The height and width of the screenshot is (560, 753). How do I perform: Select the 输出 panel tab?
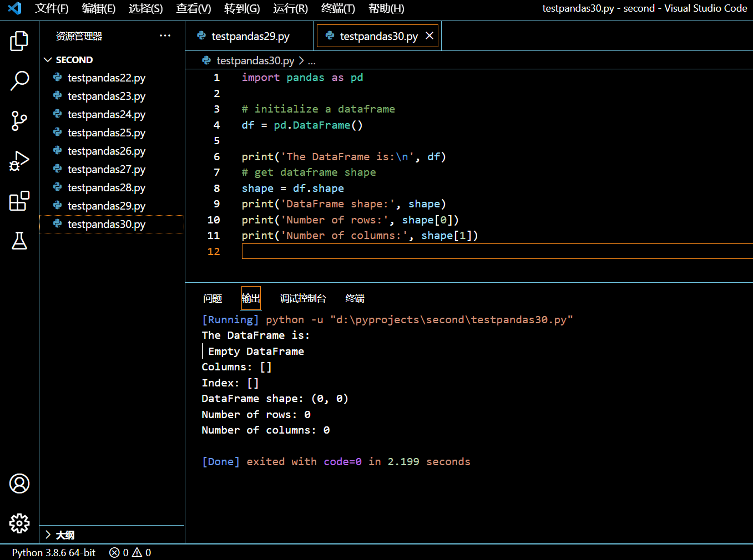251,298
